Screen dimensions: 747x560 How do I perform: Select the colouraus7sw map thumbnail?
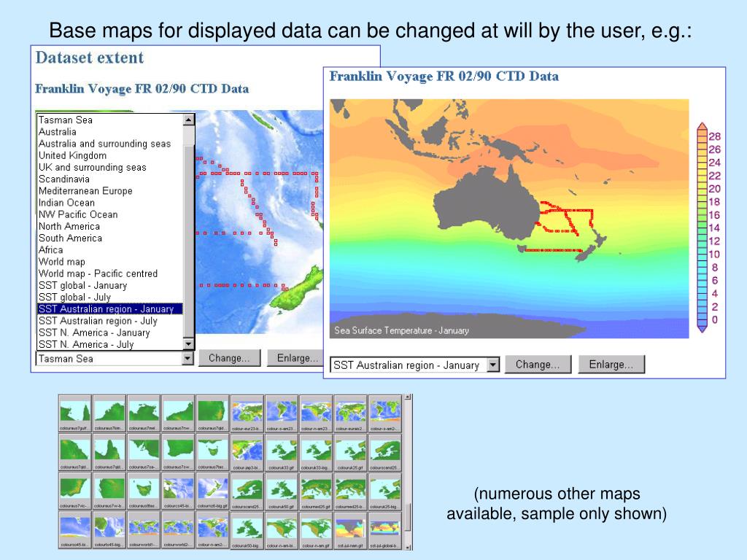pos(178,452)
